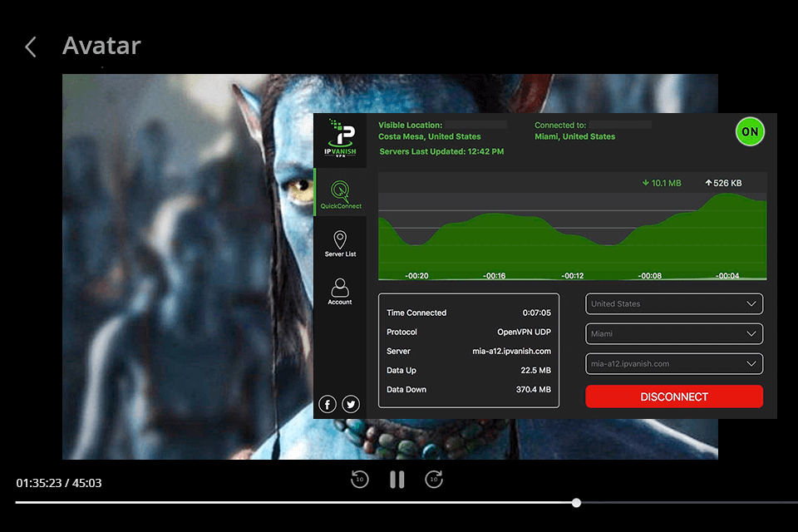This screenshot has width=798, height=532.
Task: Skip the video forward 10 seconds
Action: 434,479
